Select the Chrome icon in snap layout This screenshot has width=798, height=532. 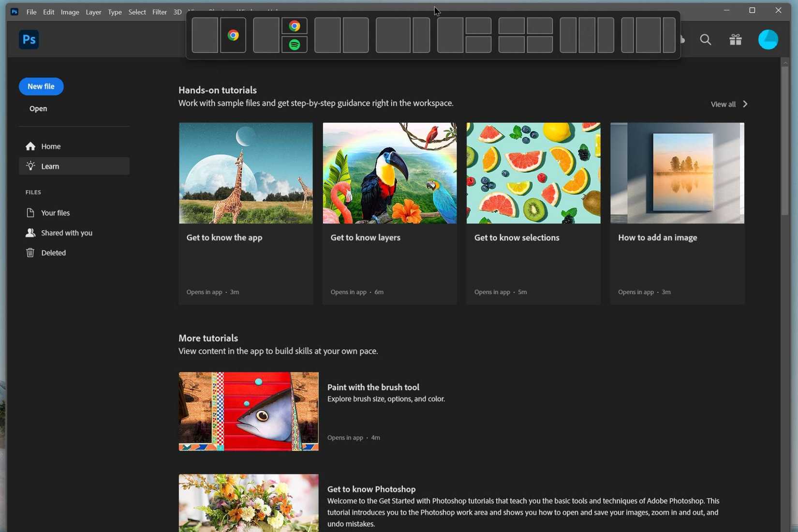click(x=233, y=35)
